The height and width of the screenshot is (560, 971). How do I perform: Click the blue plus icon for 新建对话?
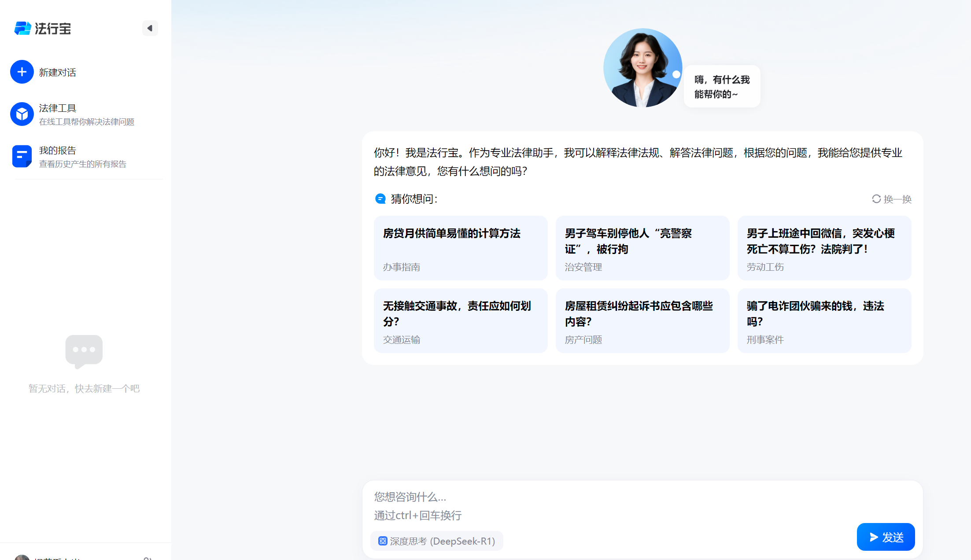[x=22, y=72]
